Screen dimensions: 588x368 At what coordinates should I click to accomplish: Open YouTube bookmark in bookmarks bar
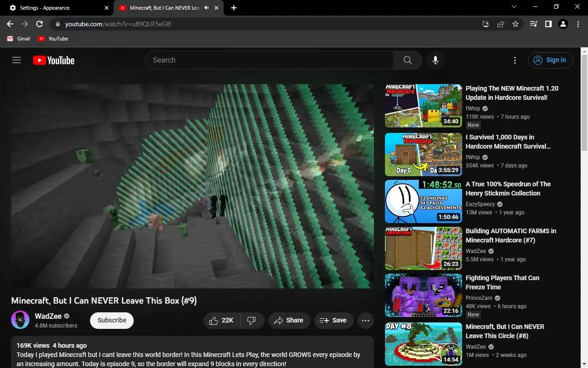[x=53, y=39]
